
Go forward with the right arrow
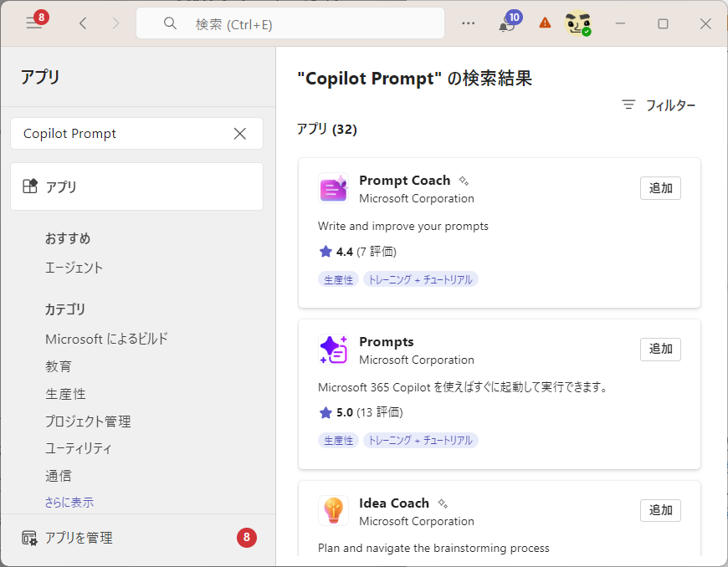(x=115, y=23)
